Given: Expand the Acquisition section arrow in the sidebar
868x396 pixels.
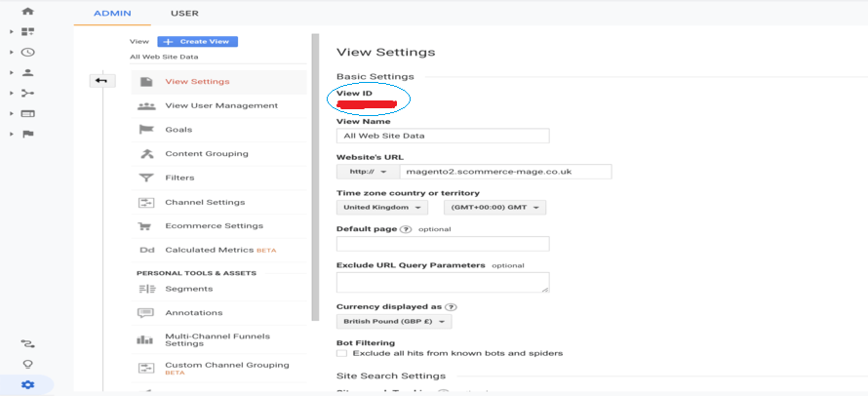Looking at the screenshot, I should 11,93.
